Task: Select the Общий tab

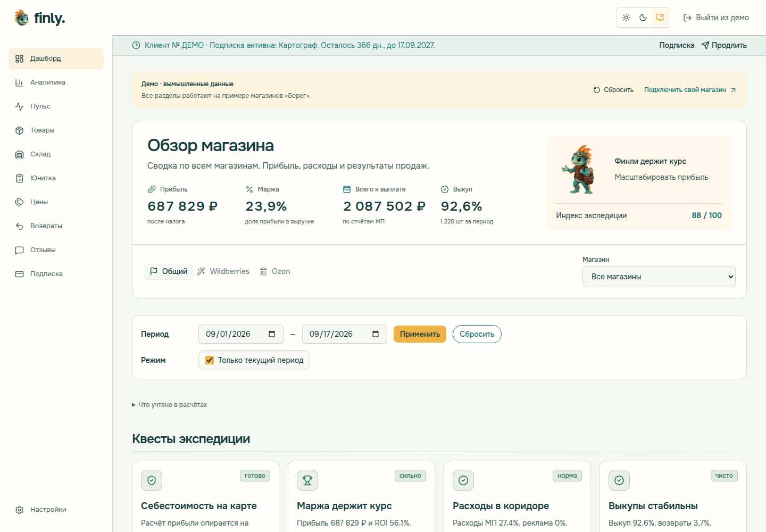Action: pos(169,271)
